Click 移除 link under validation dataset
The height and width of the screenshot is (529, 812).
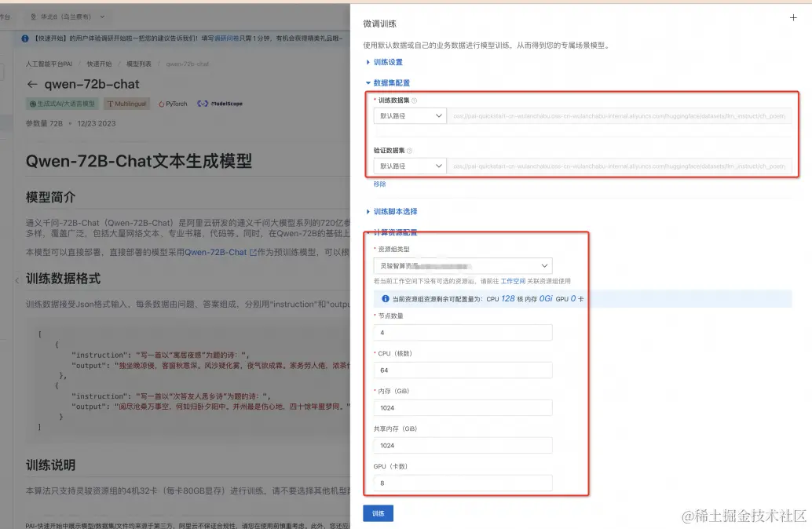(x=379, y=184)
